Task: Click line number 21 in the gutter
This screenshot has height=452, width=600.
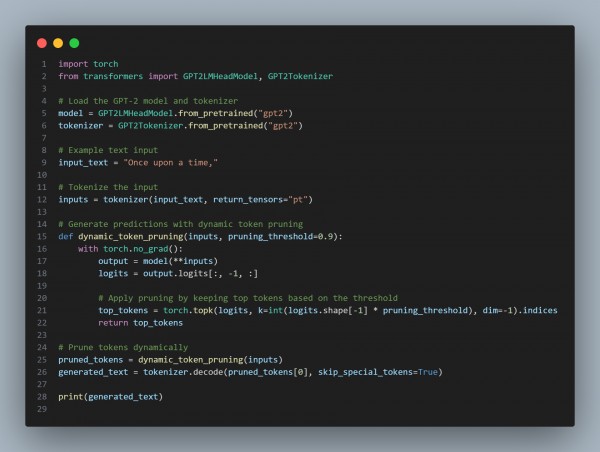Action: 42,310
